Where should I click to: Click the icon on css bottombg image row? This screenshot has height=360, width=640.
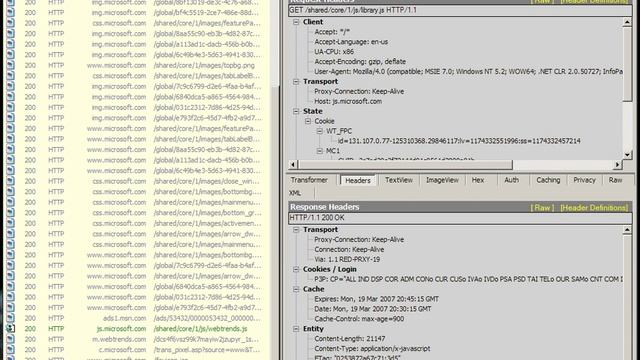[x=10, y=192]
